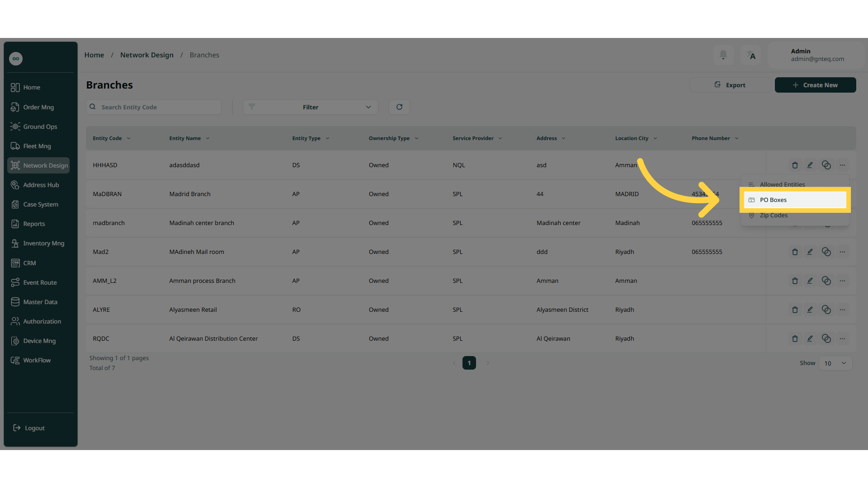
Task: Open the Admin account profile
Action: [x=816, y=55]
